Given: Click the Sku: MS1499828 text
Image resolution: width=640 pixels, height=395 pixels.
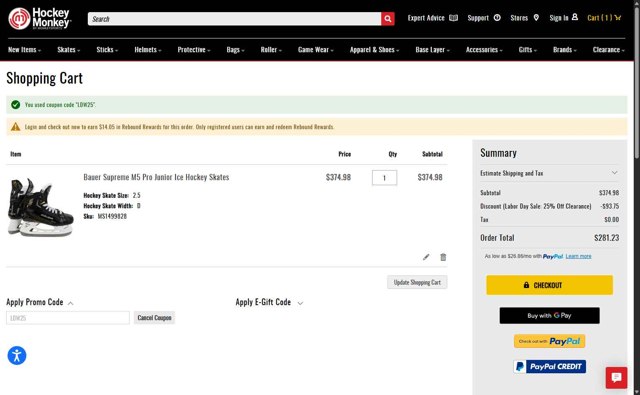Looking at the screenshot, I should pyautogui.click(x=105, y=216).
